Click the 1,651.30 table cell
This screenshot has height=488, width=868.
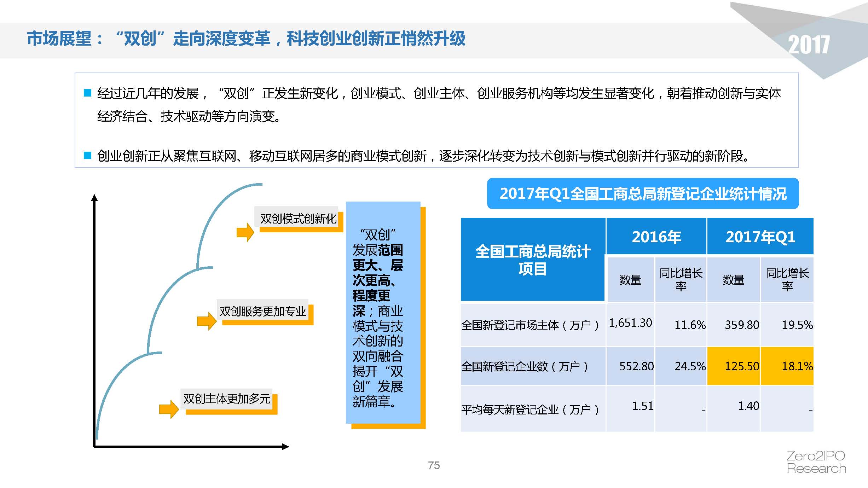click(630, 323)
